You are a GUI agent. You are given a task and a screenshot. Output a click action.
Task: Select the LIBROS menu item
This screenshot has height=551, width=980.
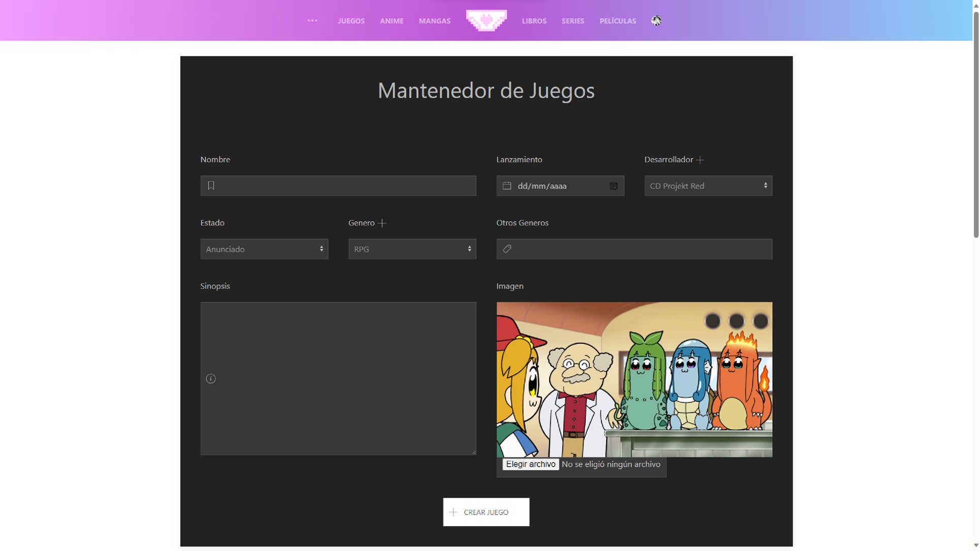pyautogui.click(x=533, y=21)
